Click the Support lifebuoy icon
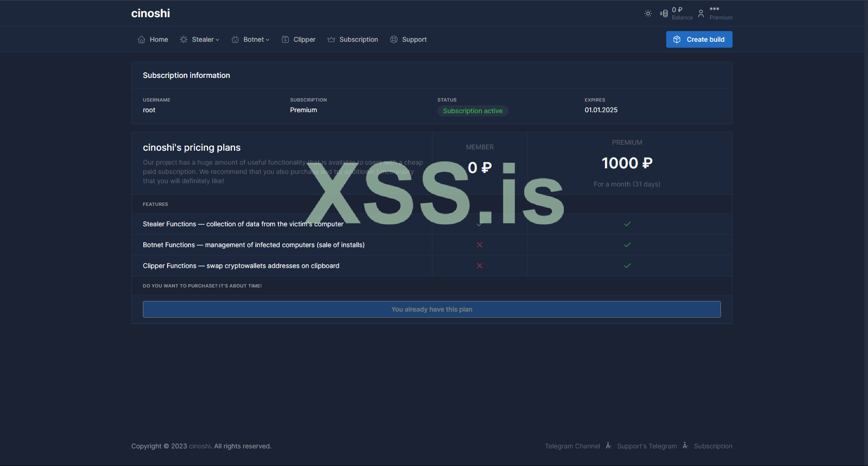Viewport: 868px width, 466px height. pos(394,39)
